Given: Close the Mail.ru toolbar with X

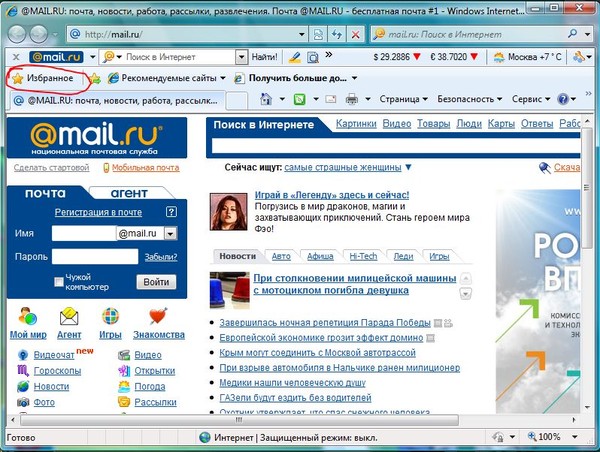Looking at the screenshot, I should click(x=16, y=57).
